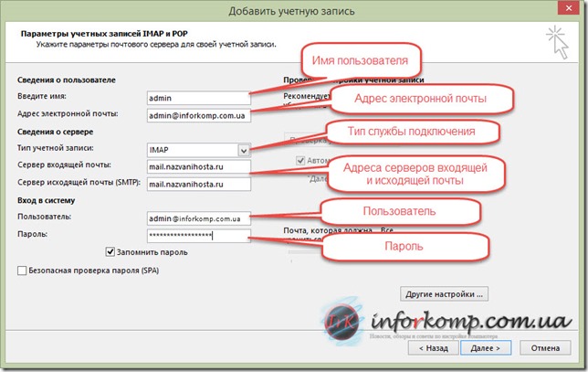This screenshot has height=372, width=588.
Task: Open the account type dropdown showing IMAP
Action: (243, 149)
